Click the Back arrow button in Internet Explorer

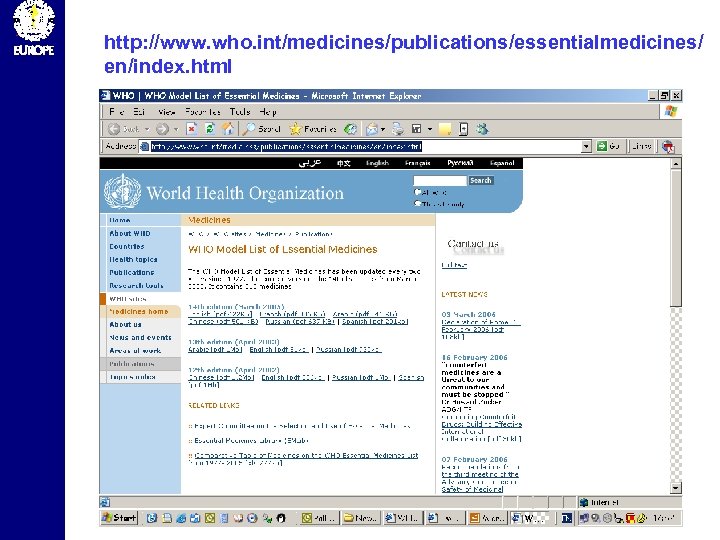(x=114, y=129)
